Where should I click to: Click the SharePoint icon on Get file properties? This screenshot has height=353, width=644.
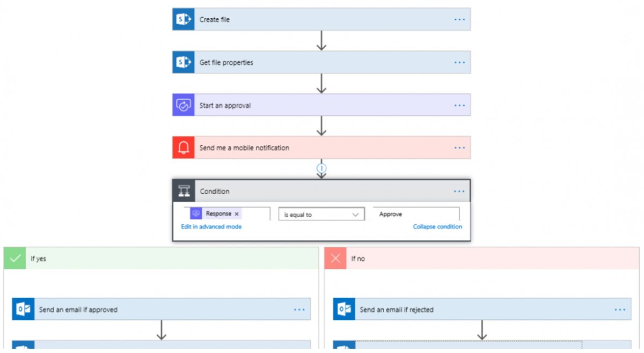(184, 62)
